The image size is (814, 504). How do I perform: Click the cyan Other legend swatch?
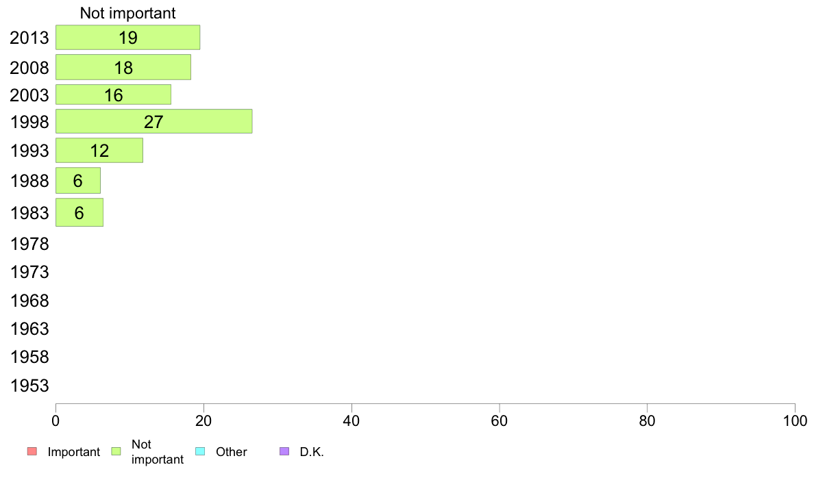pyautogui.click(x=200, y=451)
